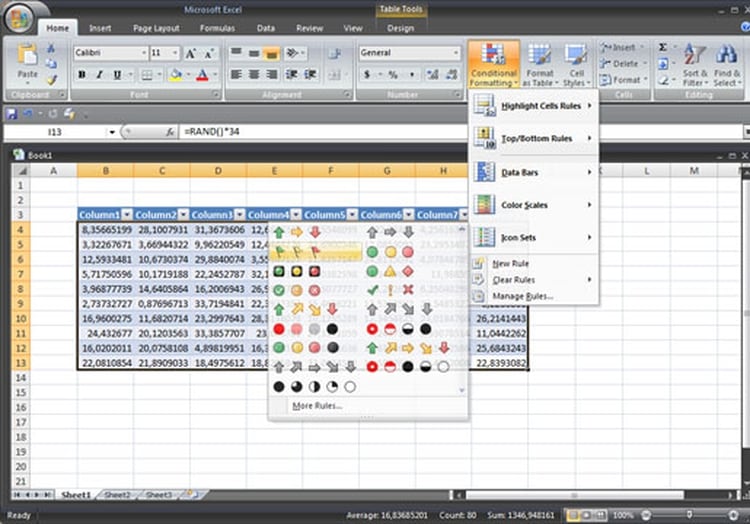Select the 3 Flags icon set
This screenshot has height=524, width=750.
(x=296, y=252)
